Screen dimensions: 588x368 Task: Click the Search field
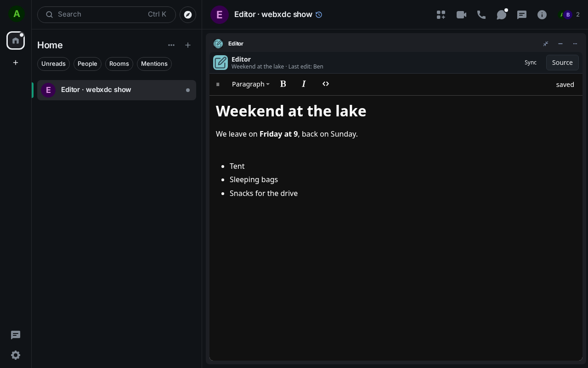(107, 15)
